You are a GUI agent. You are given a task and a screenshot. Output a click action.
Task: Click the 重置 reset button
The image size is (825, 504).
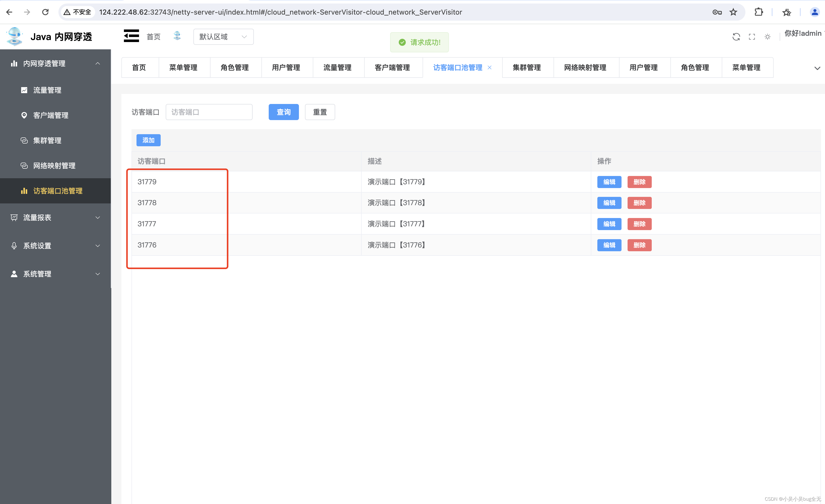pos(320,112)
